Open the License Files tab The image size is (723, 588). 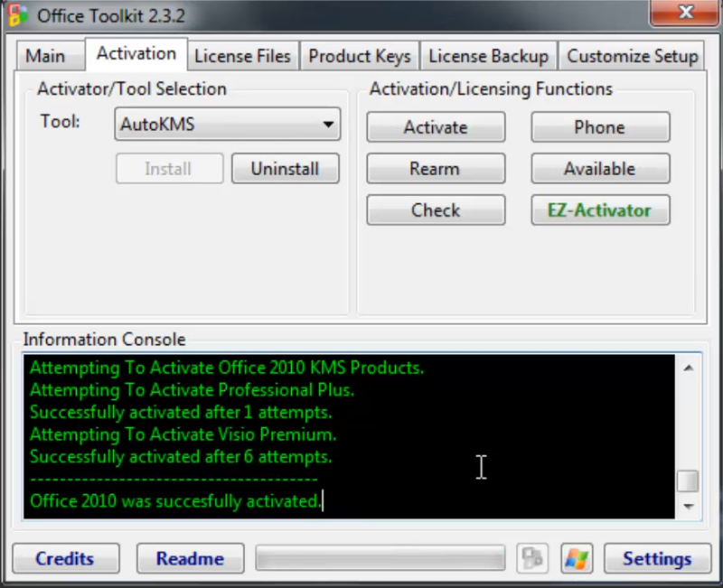pyautogui.click(x=242, y=56)
